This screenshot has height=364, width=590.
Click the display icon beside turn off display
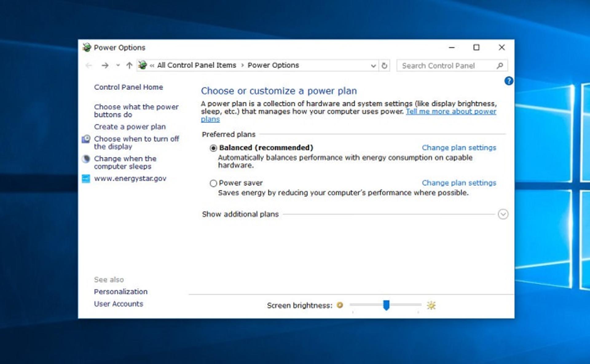[86, 139]
